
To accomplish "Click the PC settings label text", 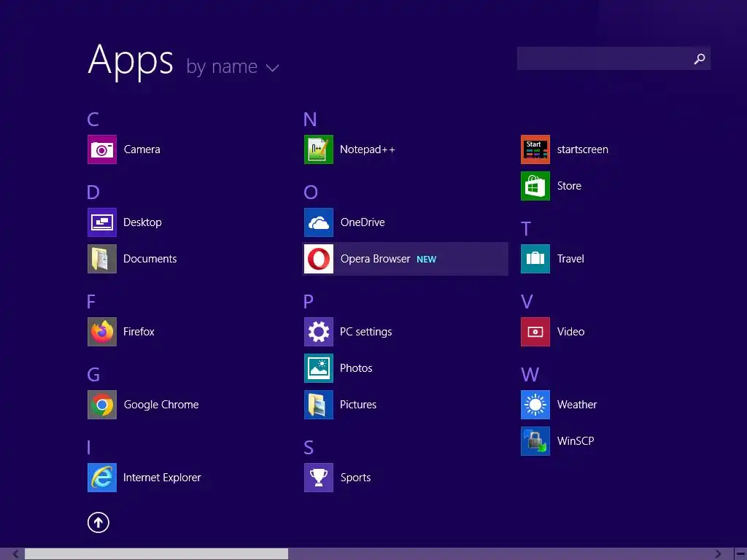I will [366, 332].
